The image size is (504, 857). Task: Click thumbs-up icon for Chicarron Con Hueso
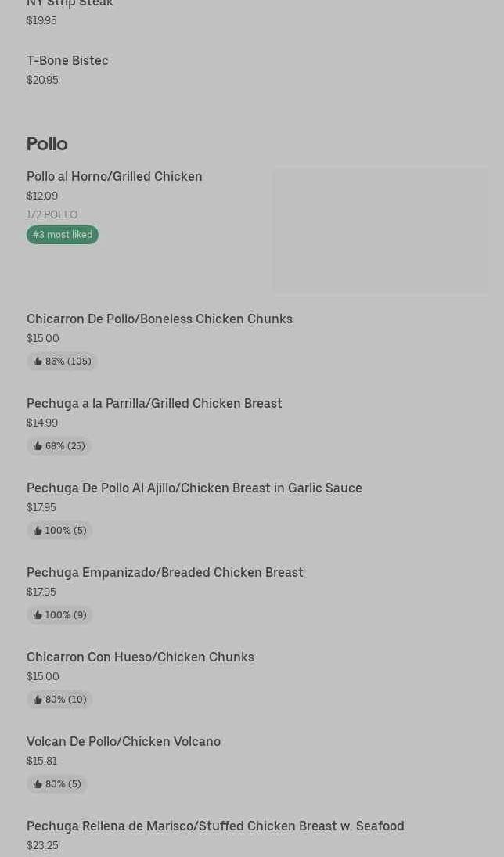[38, 700]
